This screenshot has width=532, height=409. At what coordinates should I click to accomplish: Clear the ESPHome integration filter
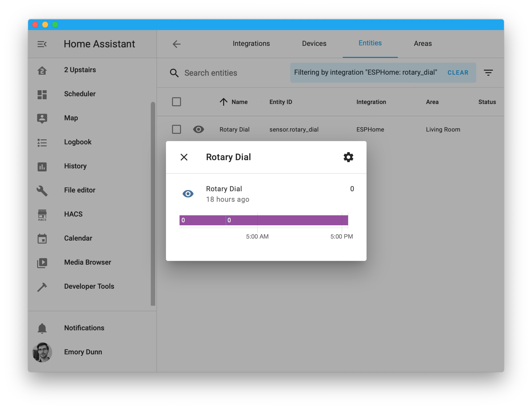point(458,73)
